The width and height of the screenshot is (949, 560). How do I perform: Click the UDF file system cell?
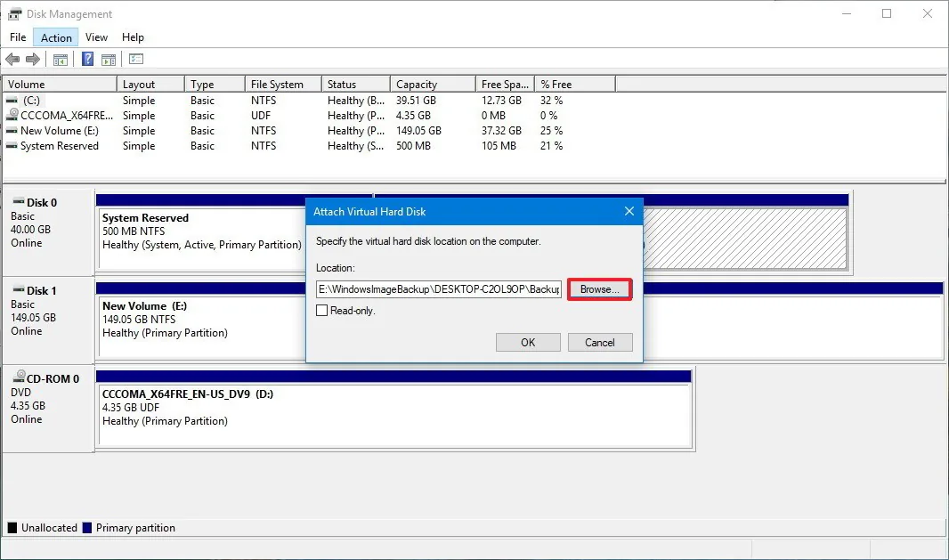pos(261,116)
